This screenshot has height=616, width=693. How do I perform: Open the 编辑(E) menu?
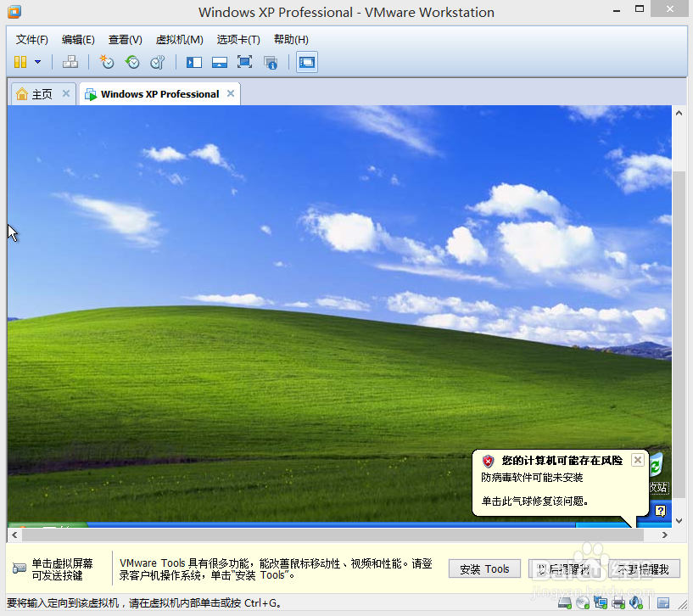click(x=78, y=40)
